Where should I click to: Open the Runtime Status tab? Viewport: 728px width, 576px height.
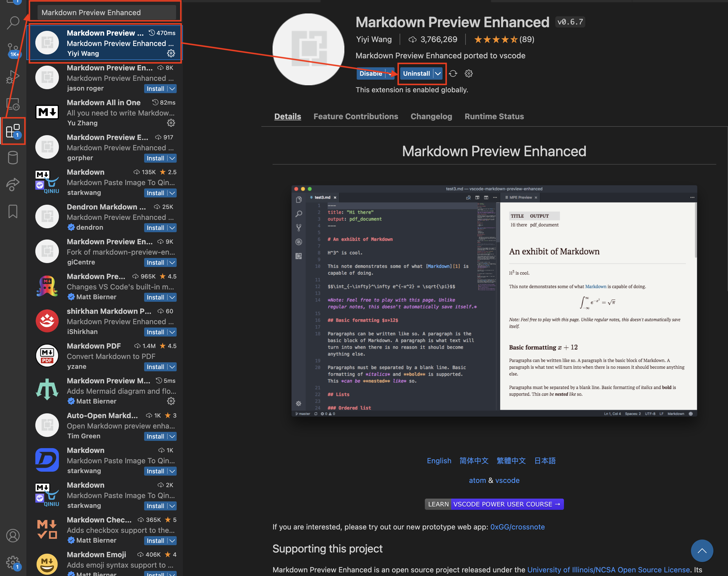(494, 116)
